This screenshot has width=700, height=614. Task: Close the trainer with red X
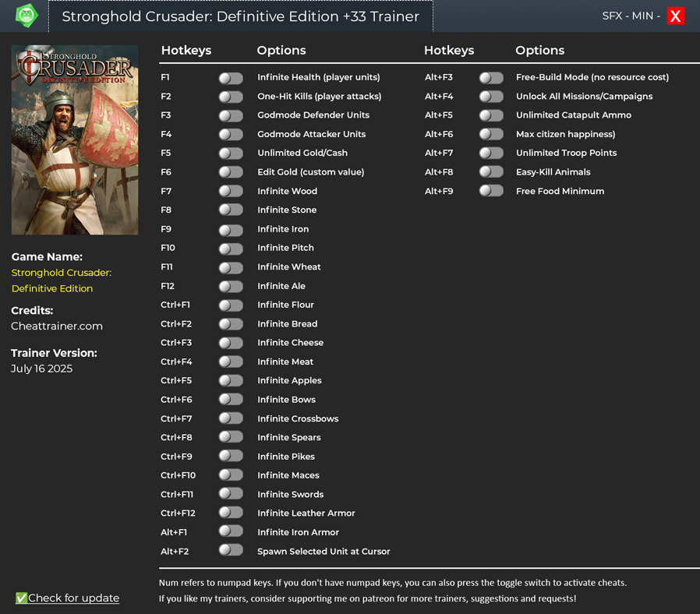click(x=676, y=16)
